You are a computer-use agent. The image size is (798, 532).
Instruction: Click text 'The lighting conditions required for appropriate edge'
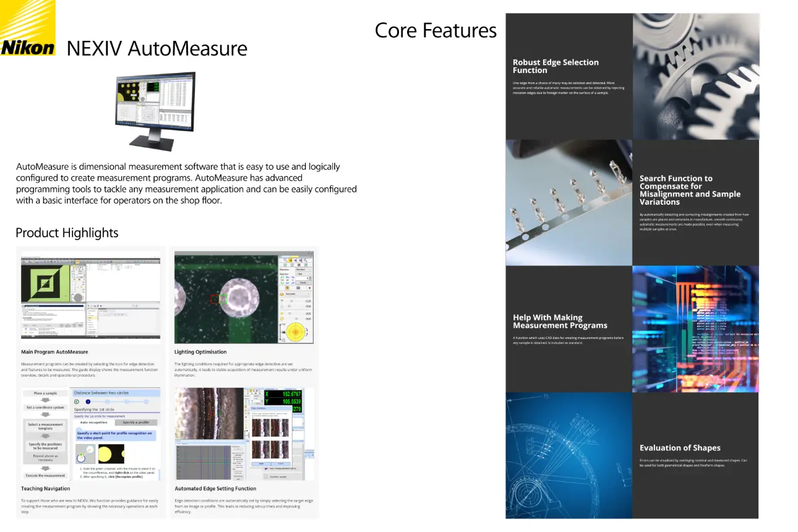(x=242, y=370)
